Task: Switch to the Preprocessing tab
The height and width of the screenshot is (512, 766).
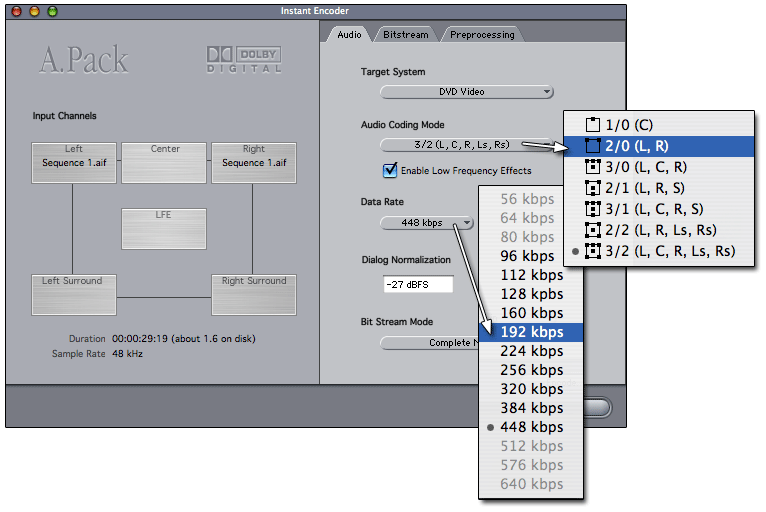Action: 482,35
